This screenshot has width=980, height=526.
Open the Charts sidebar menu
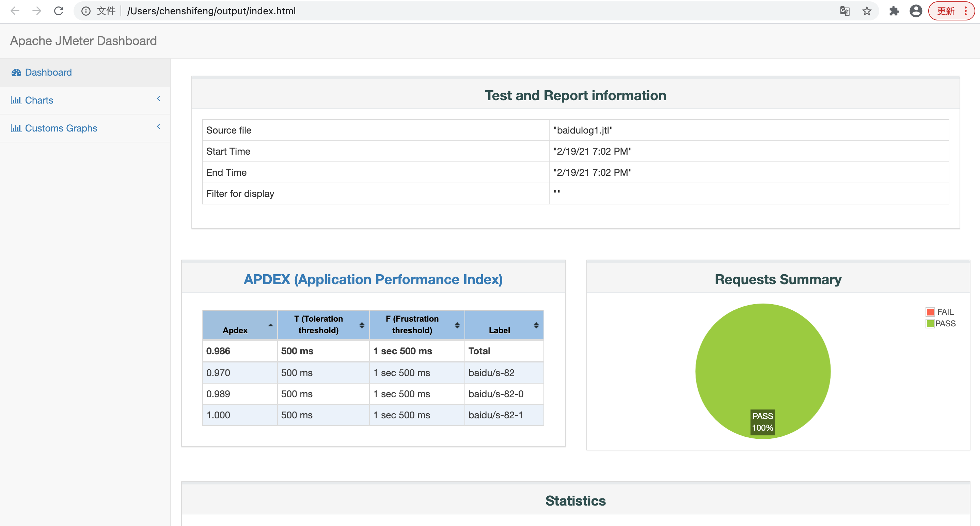coord(85,100)
